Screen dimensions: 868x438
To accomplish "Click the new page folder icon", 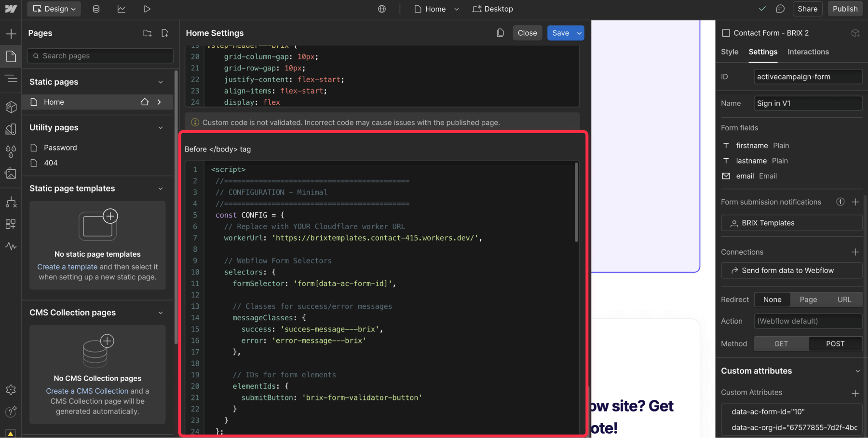I will [x=148, y=33].
